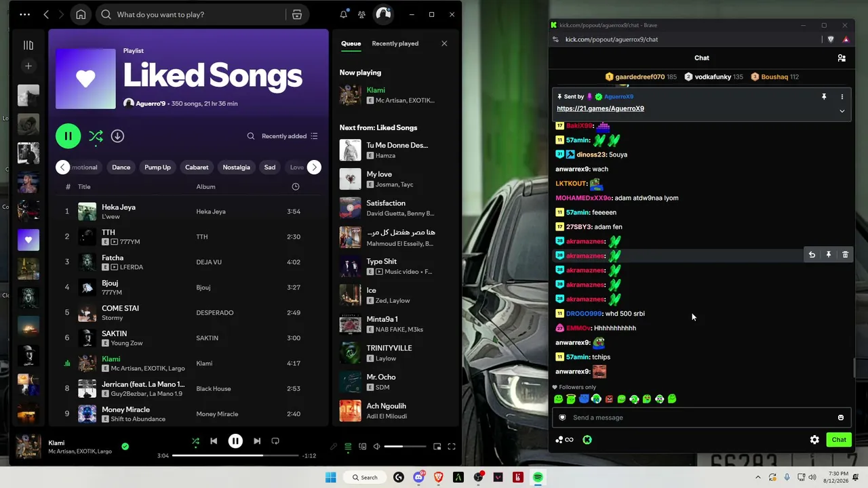Filter by the Sad chip
Image resolution: width=868 pixels, height=488 pixels.
[x=270, y=167]
